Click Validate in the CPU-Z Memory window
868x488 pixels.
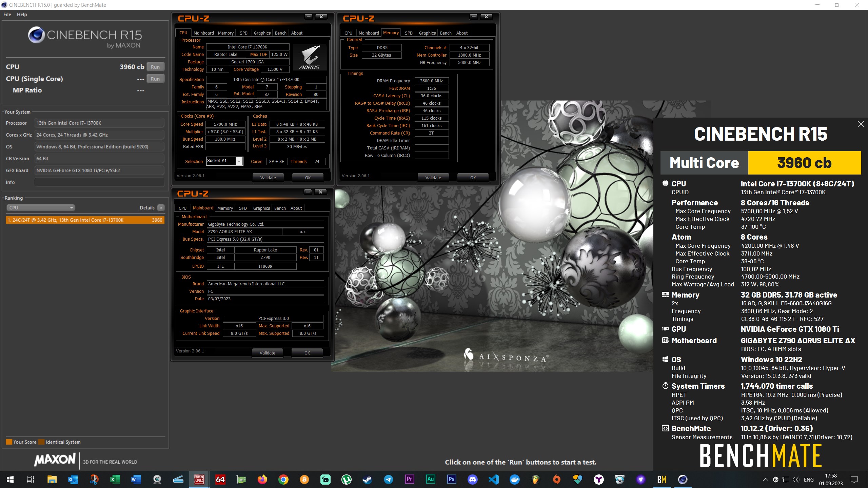coord(433,178)
